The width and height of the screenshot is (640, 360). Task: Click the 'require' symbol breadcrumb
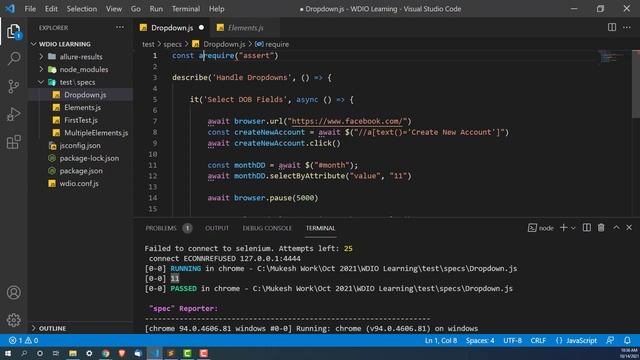272,44
